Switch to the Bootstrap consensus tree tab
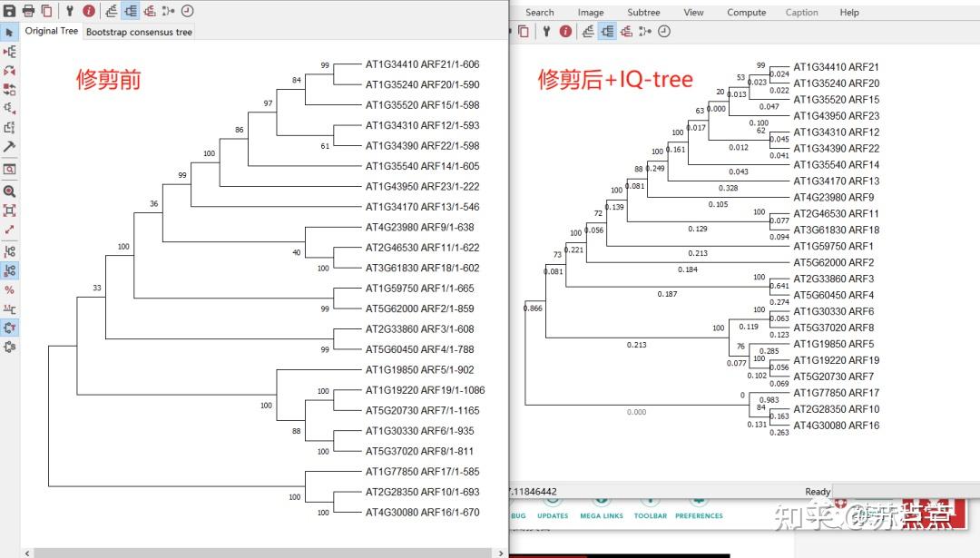Image resolution: width=980 pixels, height=558 pixels. point(138,31)
